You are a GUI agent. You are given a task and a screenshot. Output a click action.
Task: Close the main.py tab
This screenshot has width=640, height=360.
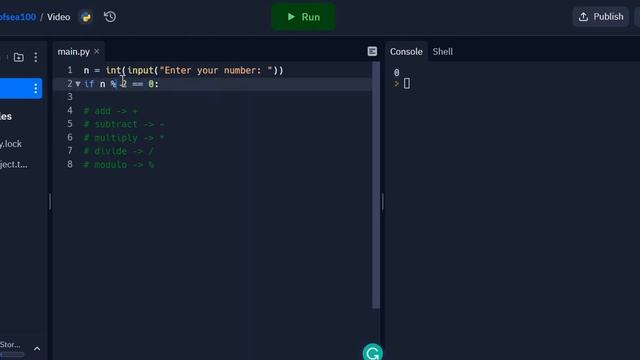click(x=97, y=51)
